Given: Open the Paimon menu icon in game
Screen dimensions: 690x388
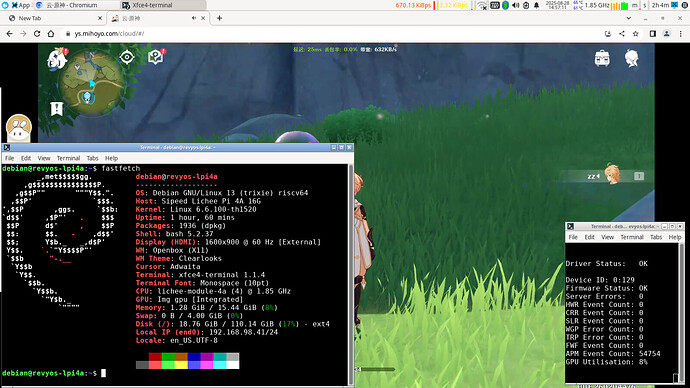Looking at the screenshot, I should tap(57, 59).
